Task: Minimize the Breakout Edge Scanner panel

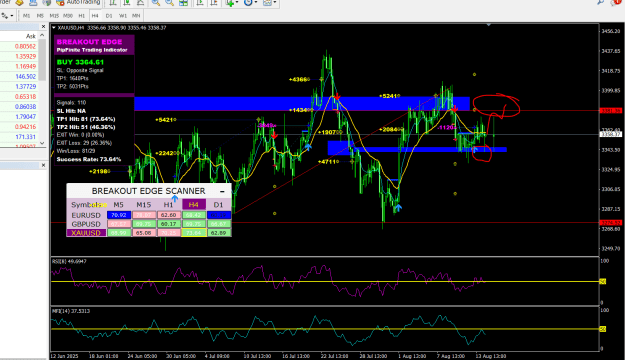Action: [x=222, y=191]
